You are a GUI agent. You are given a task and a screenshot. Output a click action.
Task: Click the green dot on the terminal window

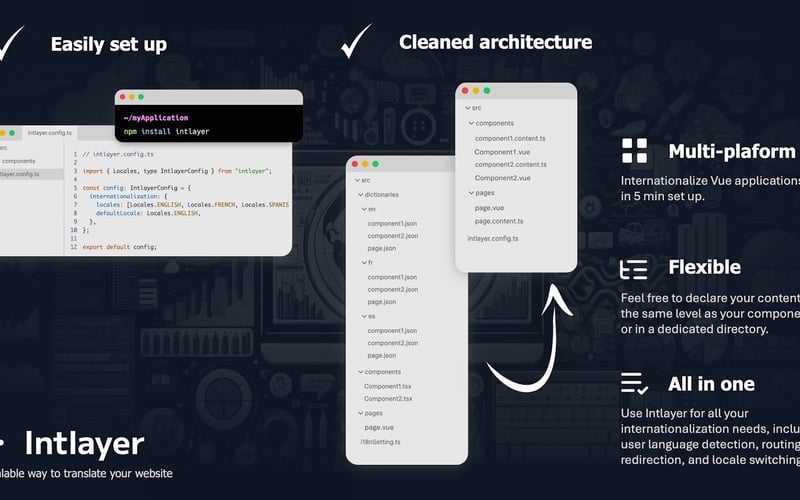click(141, 97)
